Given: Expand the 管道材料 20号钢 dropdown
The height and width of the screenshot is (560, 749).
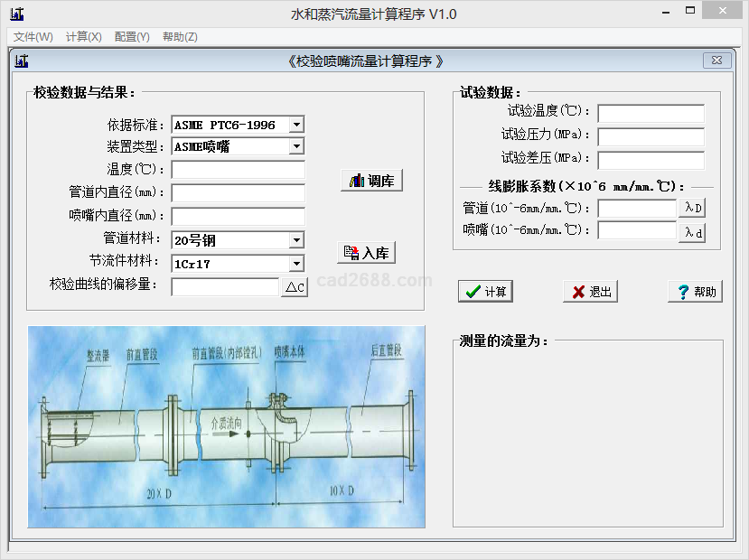Looking at the screenshot, I should (296, 240).
